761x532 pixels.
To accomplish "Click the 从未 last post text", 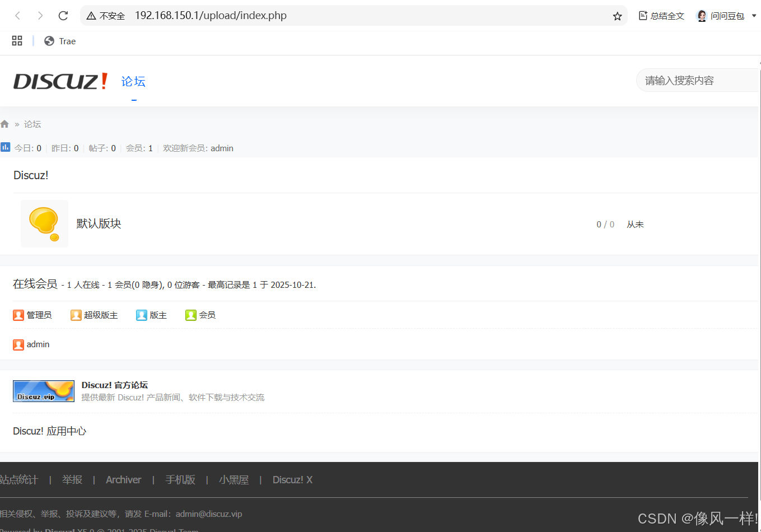I will 635,225.
